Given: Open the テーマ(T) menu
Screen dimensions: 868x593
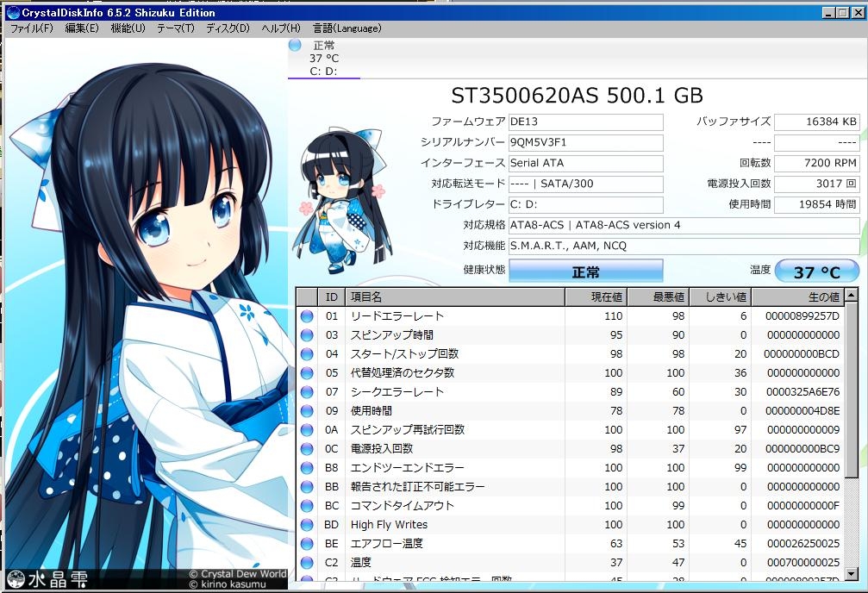Looking at the screenshot, I should point(176,28).
